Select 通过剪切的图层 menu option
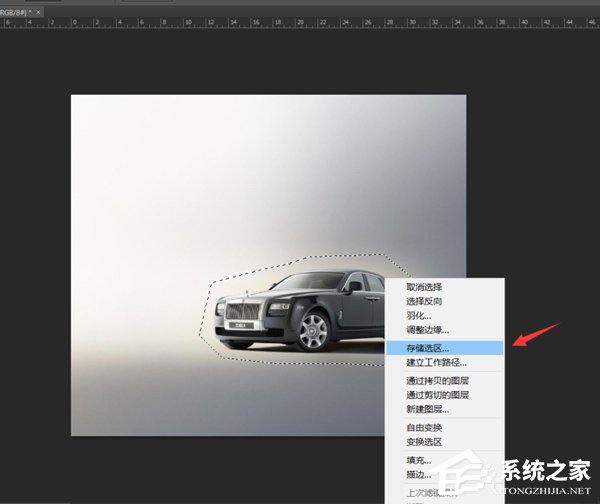The width and height of the screenshot is (600, 504). pos(438,395)
